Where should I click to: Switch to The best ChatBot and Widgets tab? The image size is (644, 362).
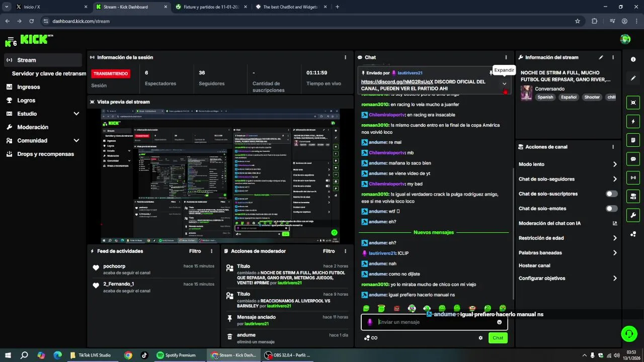tap(290, 7)
